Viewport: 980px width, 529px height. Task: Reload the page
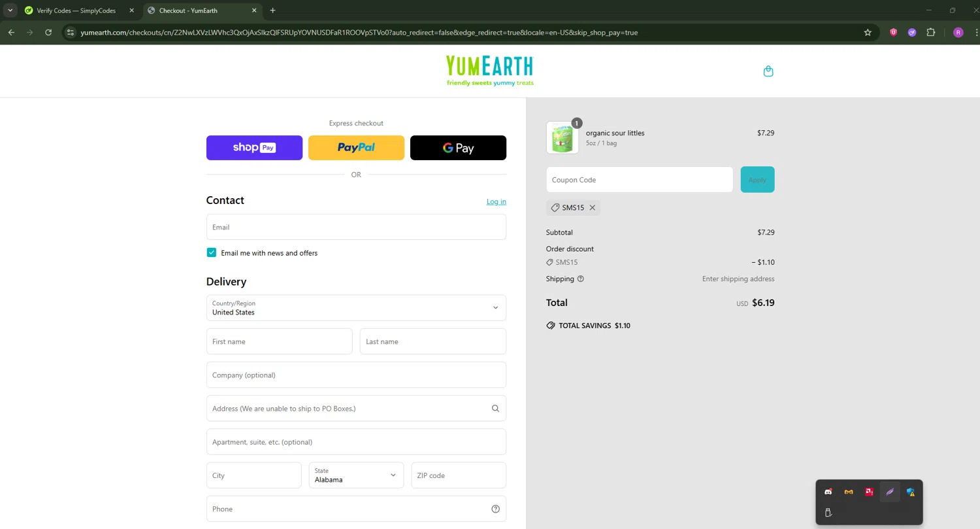pos(48,32)
